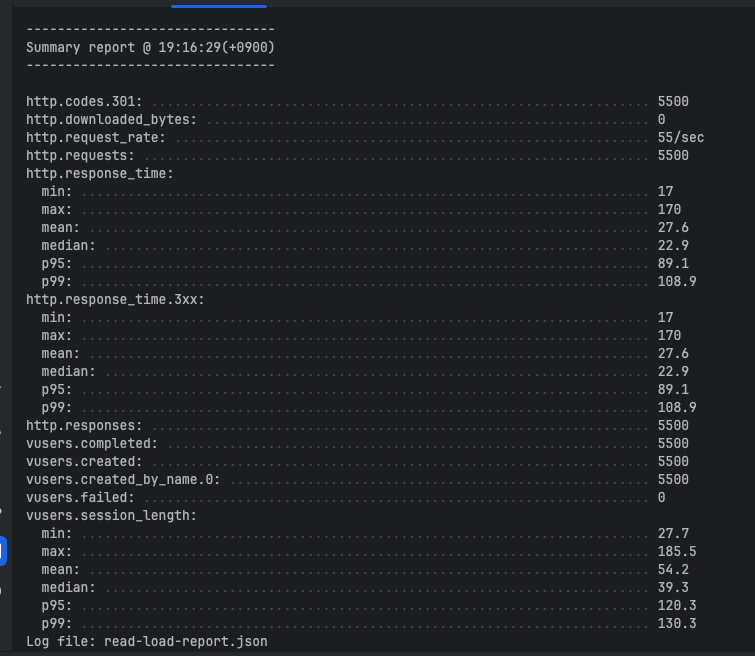Select the 5500 value for http.codes.301
755x656 pixels.
(x=673, y=102)
